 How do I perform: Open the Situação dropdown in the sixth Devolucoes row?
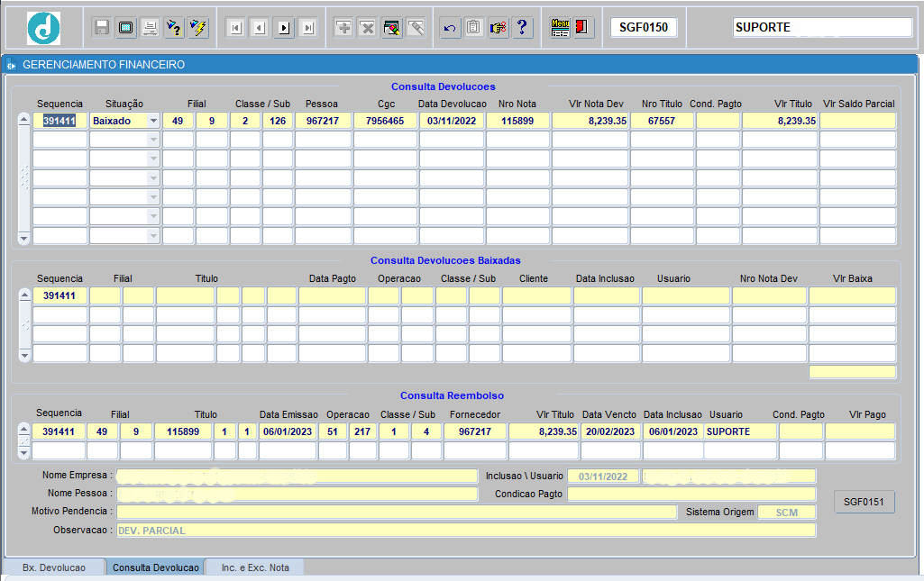pos(153,216)
